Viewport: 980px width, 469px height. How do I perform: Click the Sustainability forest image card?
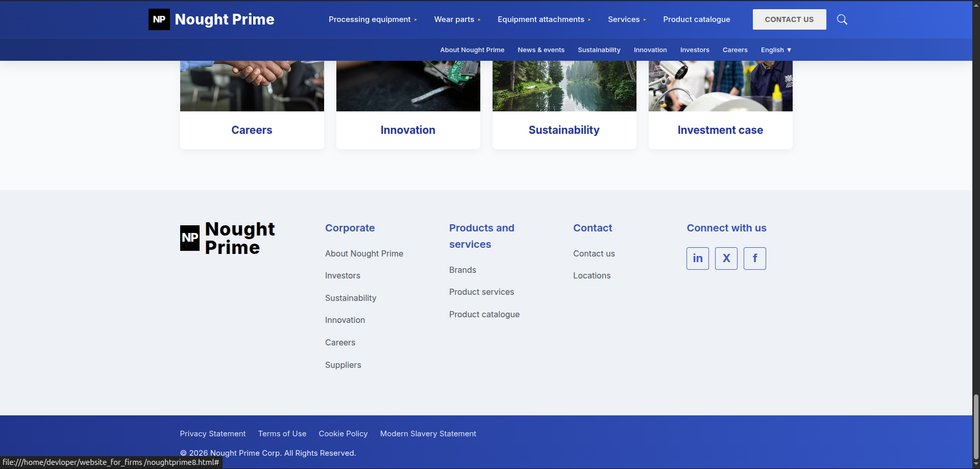tap(564, 87)
